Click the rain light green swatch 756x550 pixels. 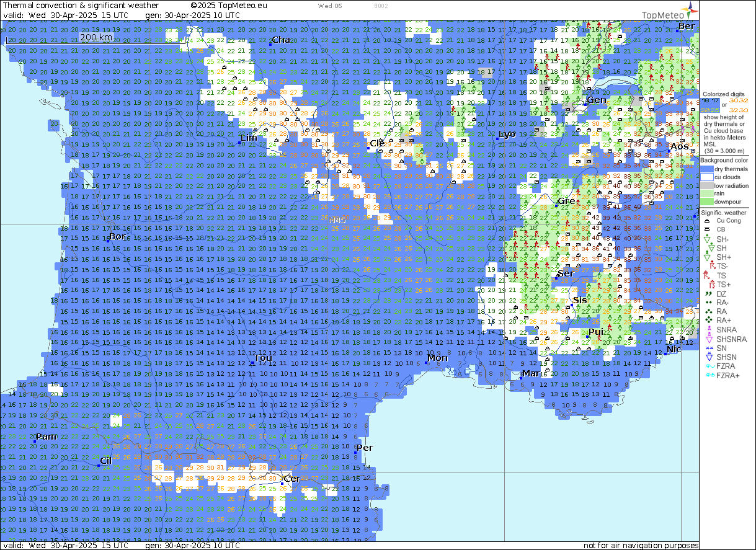(x=707, y=193)
